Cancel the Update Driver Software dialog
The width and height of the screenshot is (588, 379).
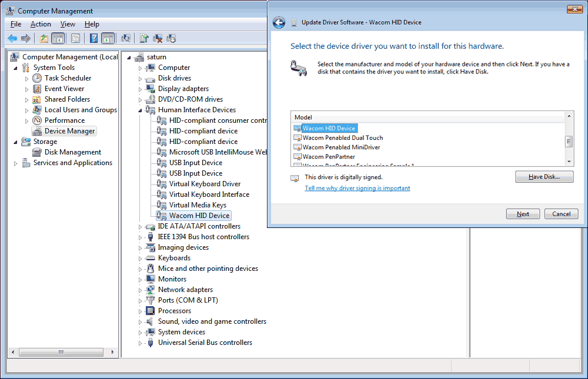point(561,214)
